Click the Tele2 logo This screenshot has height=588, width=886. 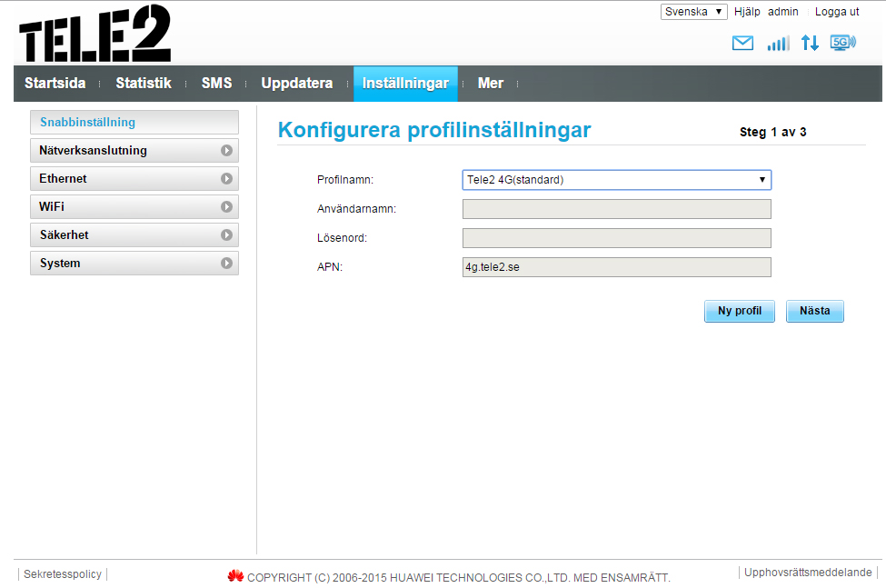95,34
